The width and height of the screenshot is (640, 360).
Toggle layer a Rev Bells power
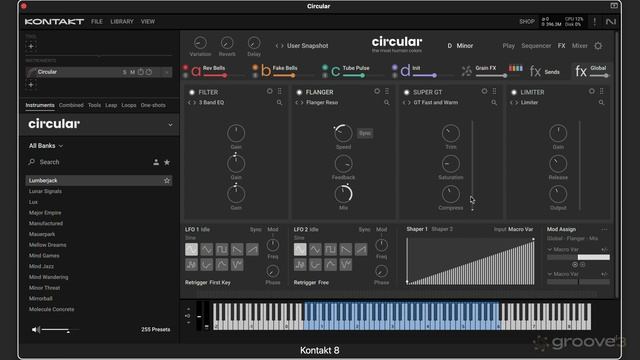185,67
